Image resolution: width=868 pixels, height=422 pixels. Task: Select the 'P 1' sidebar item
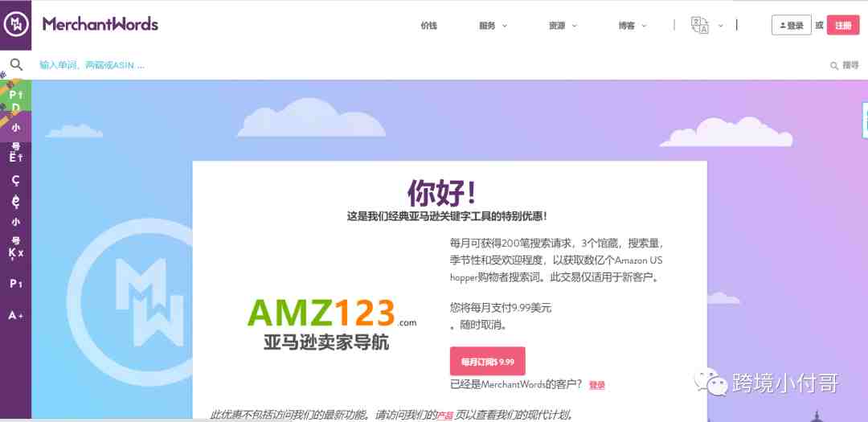(x=15, y=284)
